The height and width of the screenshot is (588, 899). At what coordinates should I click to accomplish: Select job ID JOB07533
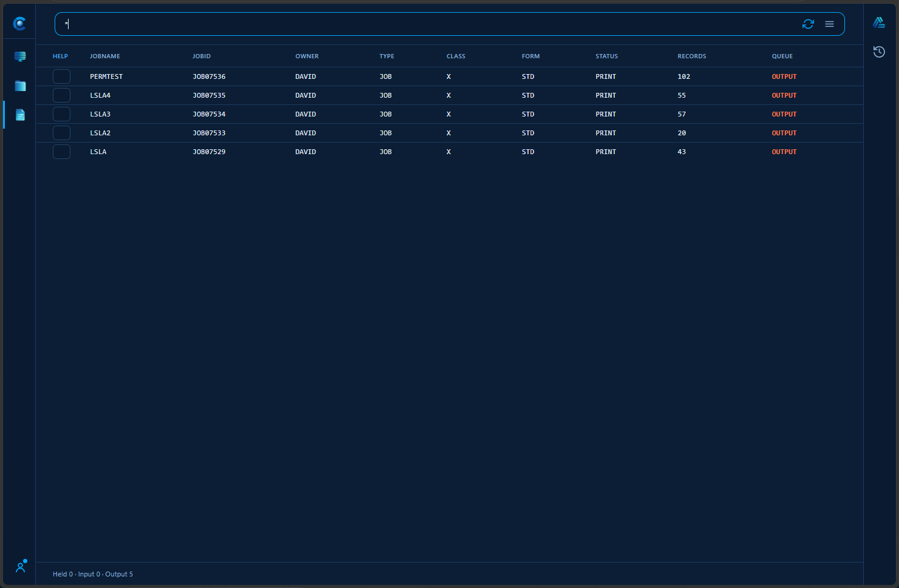pos(209,133)
